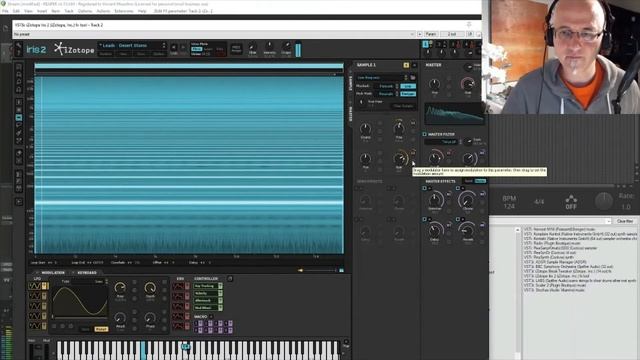Select the Brush selection tool
Viewport: 640px width, 360px height.
[19, 133]
